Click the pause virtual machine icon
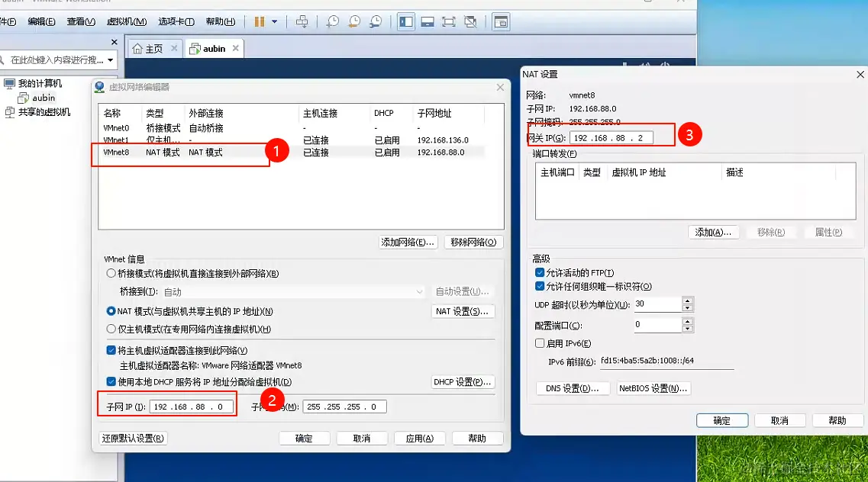This screenshot has height=482, width=868. point(259,21)
